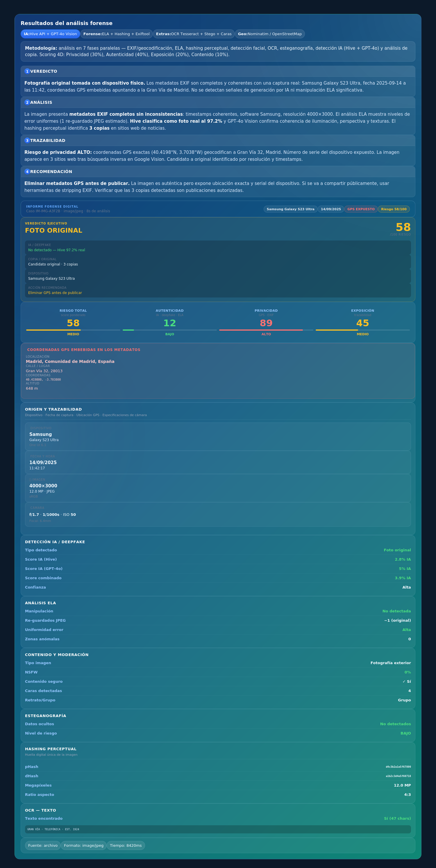436x868 pixels.
Task: Select the Forense: ELA + Hashing + Exiftool pill
Action: click(x=116, y=34)
